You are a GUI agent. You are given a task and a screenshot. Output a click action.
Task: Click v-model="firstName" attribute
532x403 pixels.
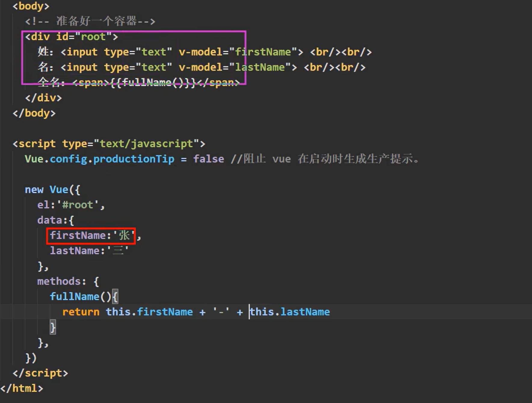tap(238, 52)
